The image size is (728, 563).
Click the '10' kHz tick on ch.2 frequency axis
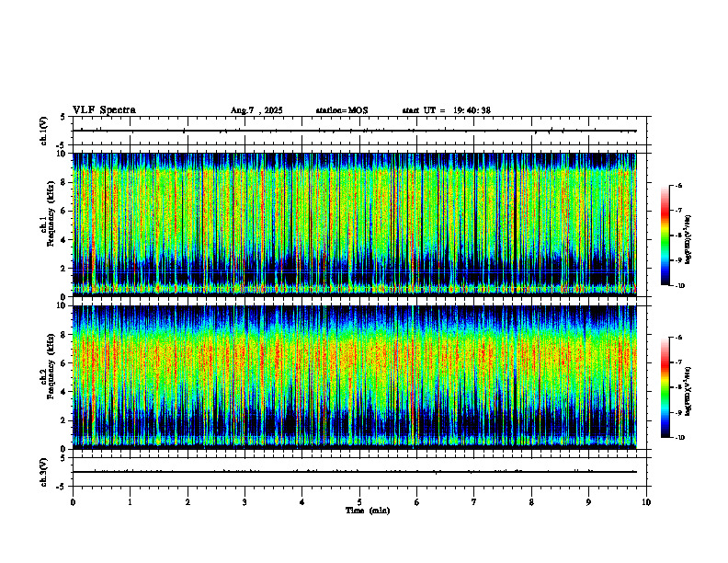point(63,305)
